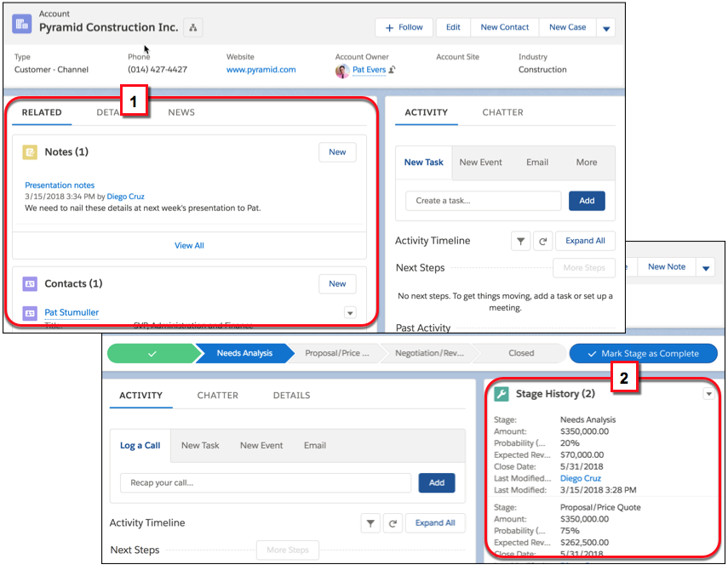Open www.pyramid.com website link
The height and width of the screenshot is (576, 728).
point(261,70)
